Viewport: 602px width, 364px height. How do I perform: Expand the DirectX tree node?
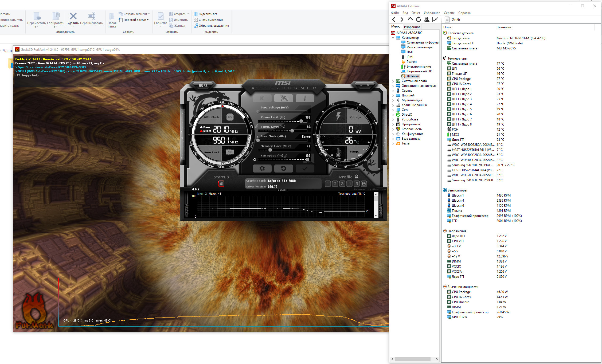393,115
